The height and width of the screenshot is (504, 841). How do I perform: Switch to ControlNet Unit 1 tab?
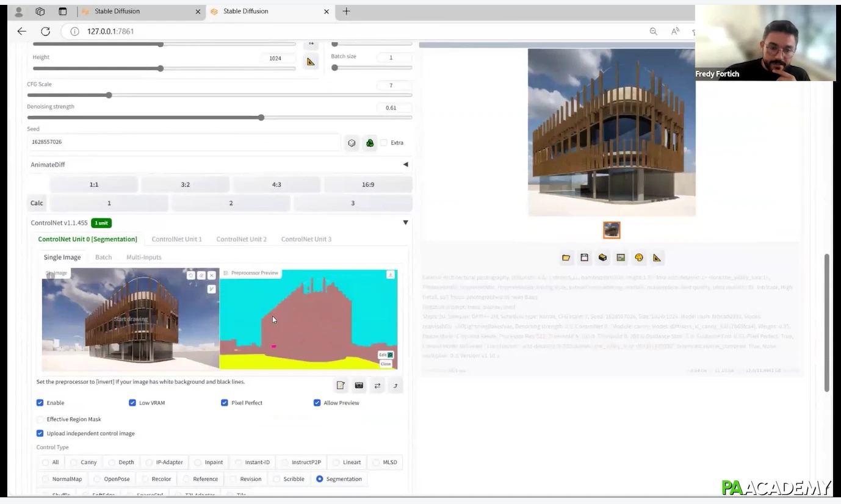pyautogui.click(x=176, y=239)
